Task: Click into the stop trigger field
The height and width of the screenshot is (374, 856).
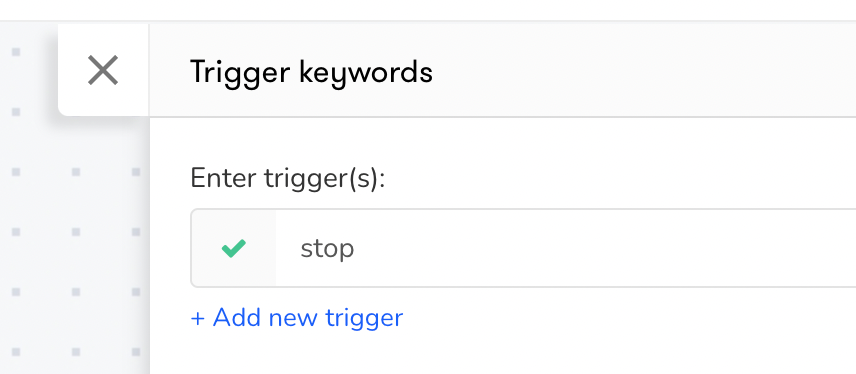Action: coord(566,248)
